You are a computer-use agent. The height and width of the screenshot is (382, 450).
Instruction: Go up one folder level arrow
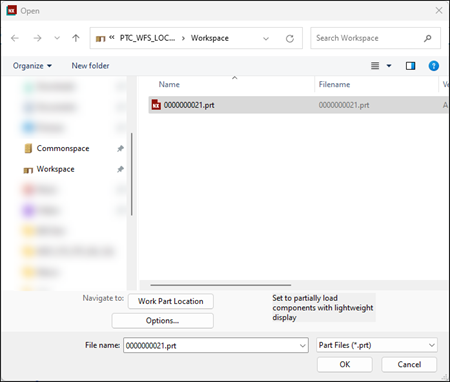pos(76,38)
